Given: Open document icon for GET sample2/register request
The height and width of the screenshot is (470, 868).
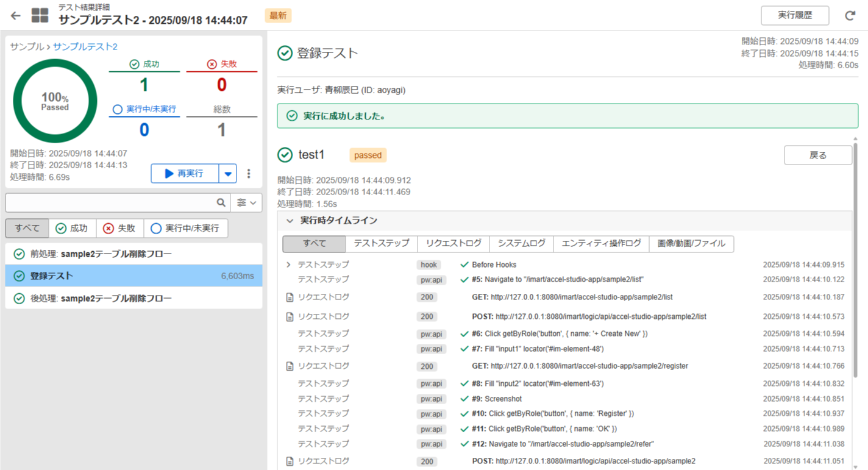Looking at the screenshot, I should (x=290, y=366).
